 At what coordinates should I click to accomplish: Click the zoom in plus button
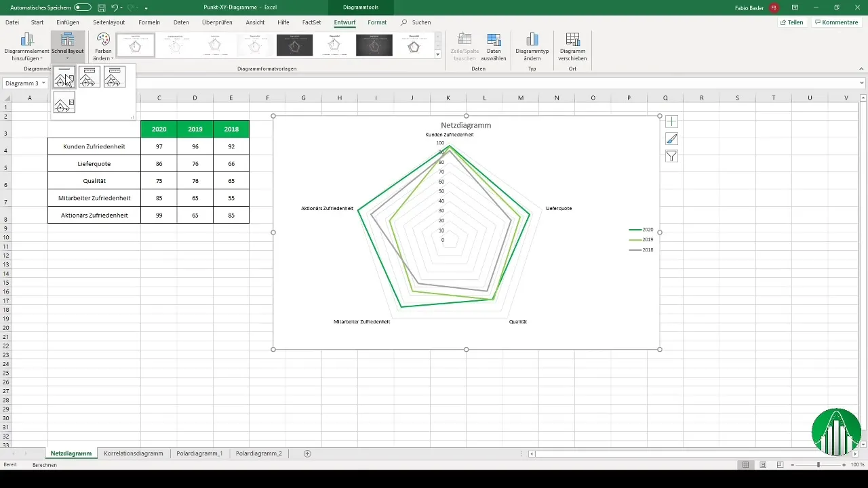(844, 465)
